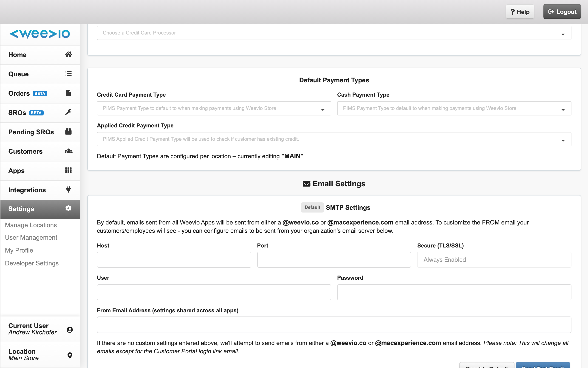Viewport: 588px width, 368px height.
Task: Open Credit Card Payment Type dropdown
Action: (214, 108)
